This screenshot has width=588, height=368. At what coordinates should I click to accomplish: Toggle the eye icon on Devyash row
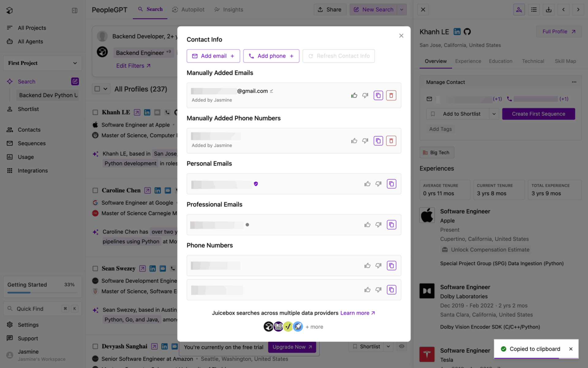401,347
